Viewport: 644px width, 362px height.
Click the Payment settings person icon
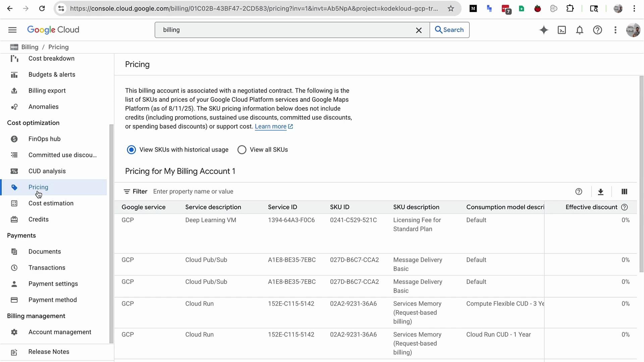click(14, 284)
